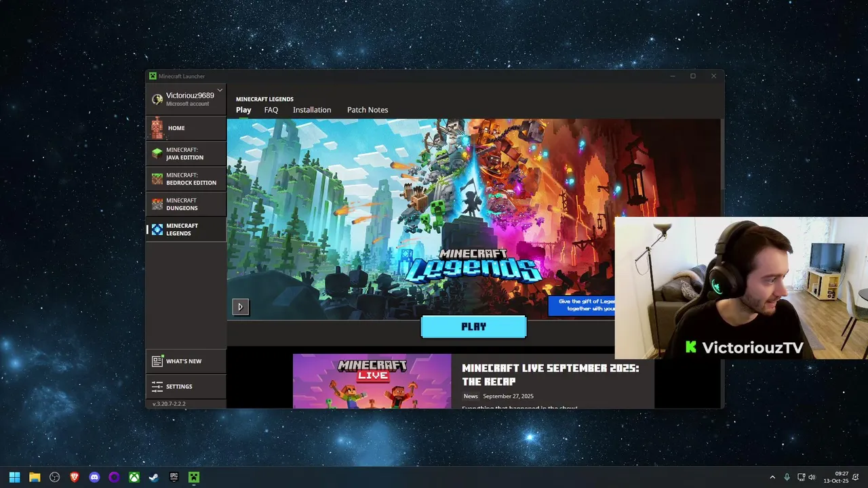Click the News tag label

click(471, 396)
